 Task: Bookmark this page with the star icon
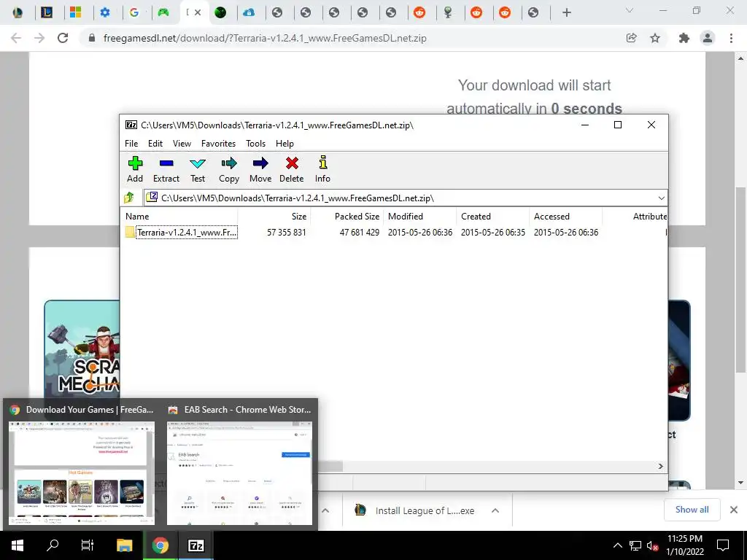(655, 38)
